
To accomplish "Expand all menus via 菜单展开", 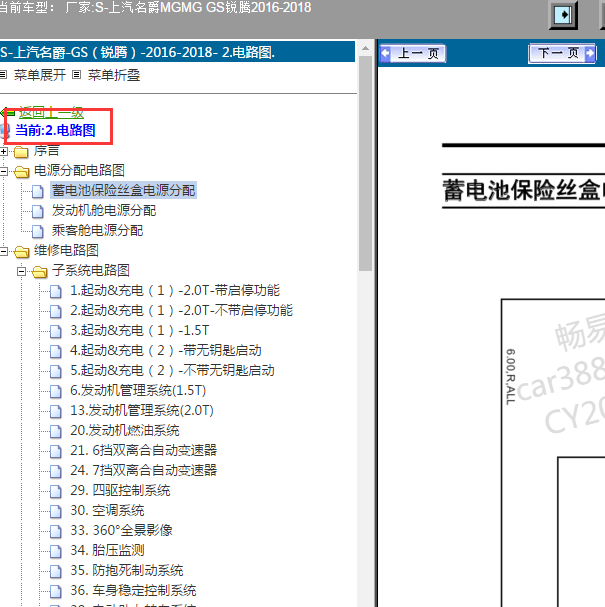I will [39, 75].
